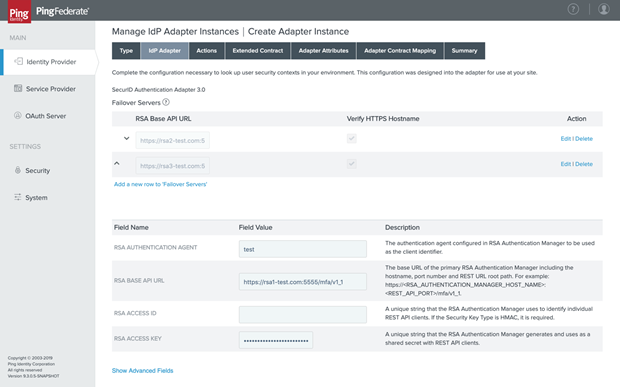
Task: Click the Security lock icon
Action: point(18,170)
